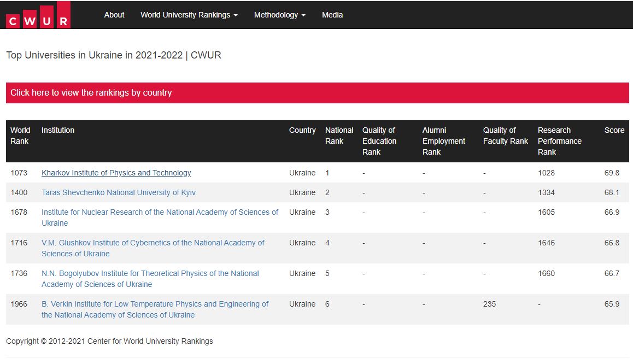Click the red rankings by country banner
633x364 pixels.
click(317, 93)
